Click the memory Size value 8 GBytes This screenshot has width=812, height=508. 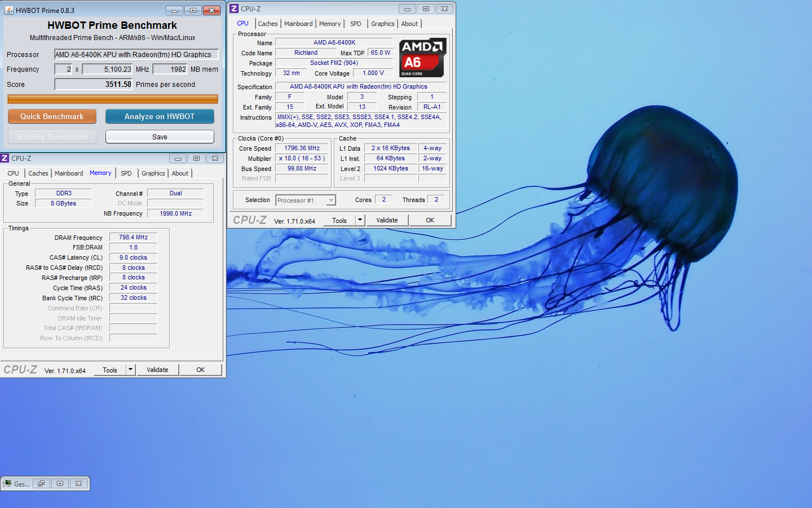point(63,203)
